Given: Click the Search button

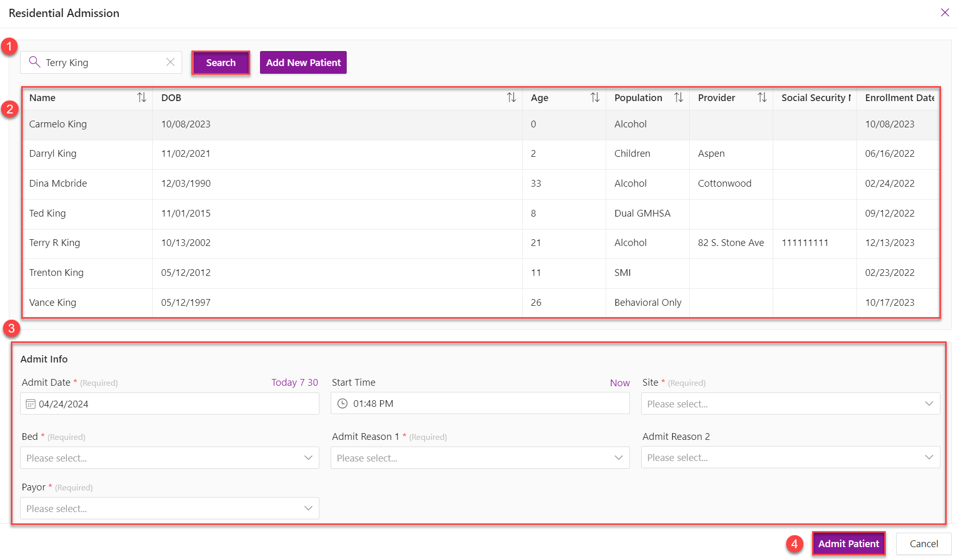Looking at the screenshot, I should [x=221, y=62].
